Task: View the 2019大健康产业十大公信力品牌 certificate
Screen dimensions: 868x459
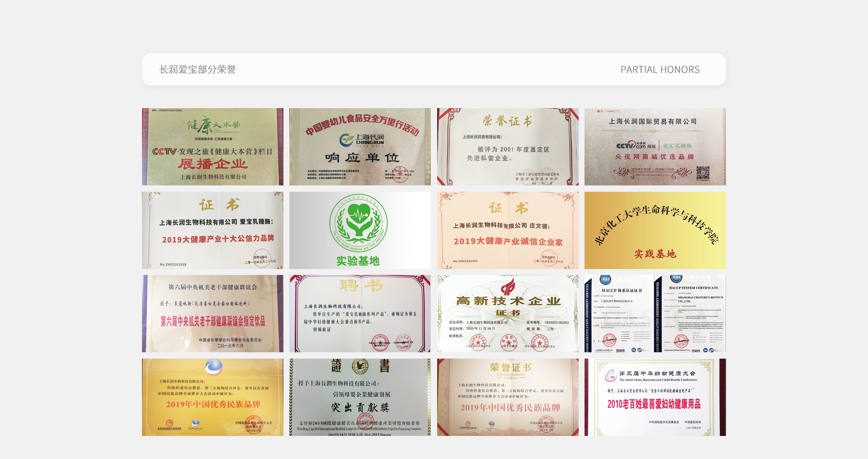Action: (x=212, y=230)
